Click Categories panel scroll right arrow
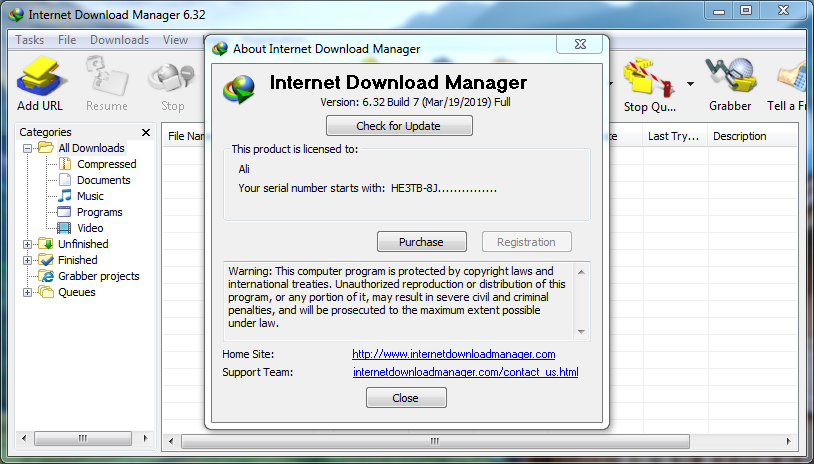Screen dimensions: 814x464 (x=145, y=439)
